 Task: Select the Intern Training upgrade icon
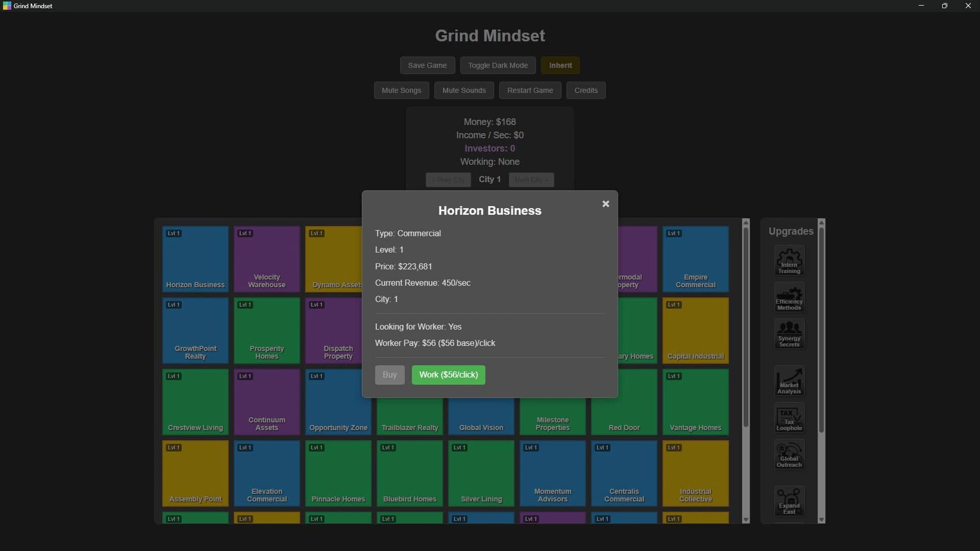coord(789,261)
